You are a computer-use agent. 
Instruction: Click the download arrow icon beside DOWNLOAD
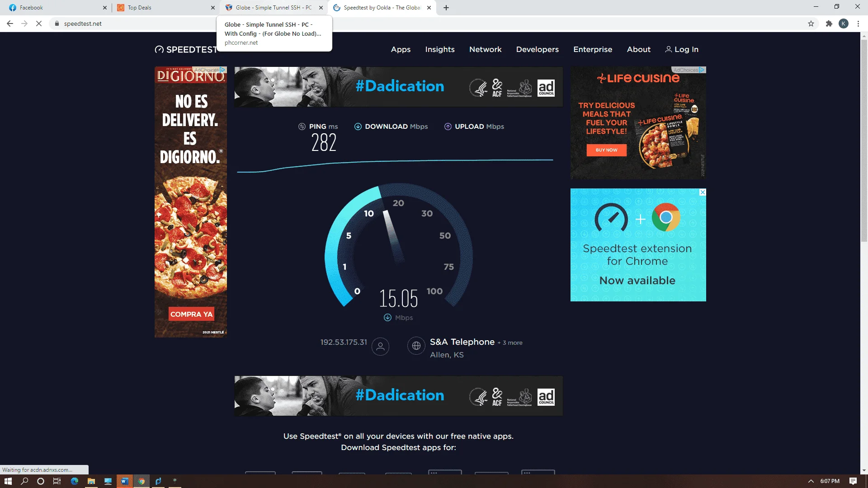click(358, 127)
